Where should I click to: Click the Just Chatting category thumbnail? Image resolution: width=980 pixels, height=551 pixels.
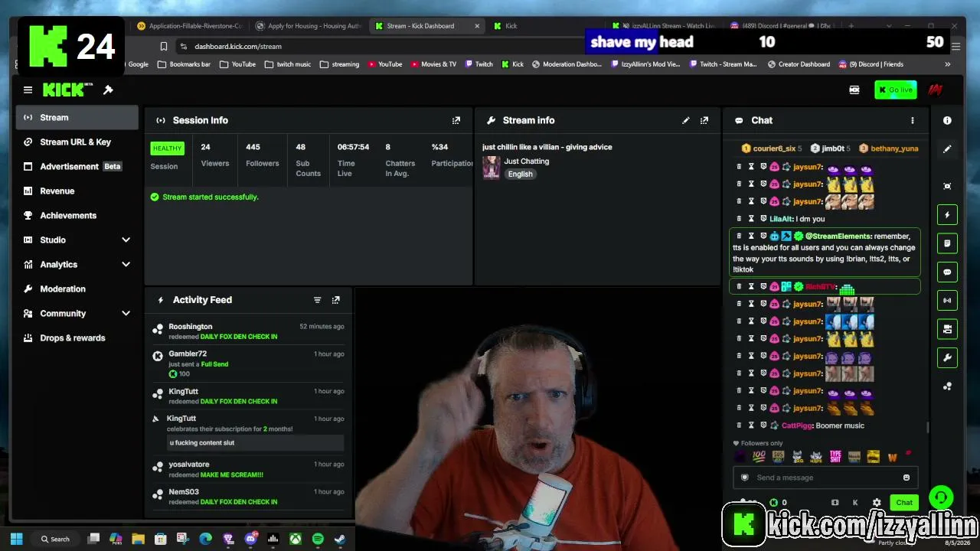[492, 168]
